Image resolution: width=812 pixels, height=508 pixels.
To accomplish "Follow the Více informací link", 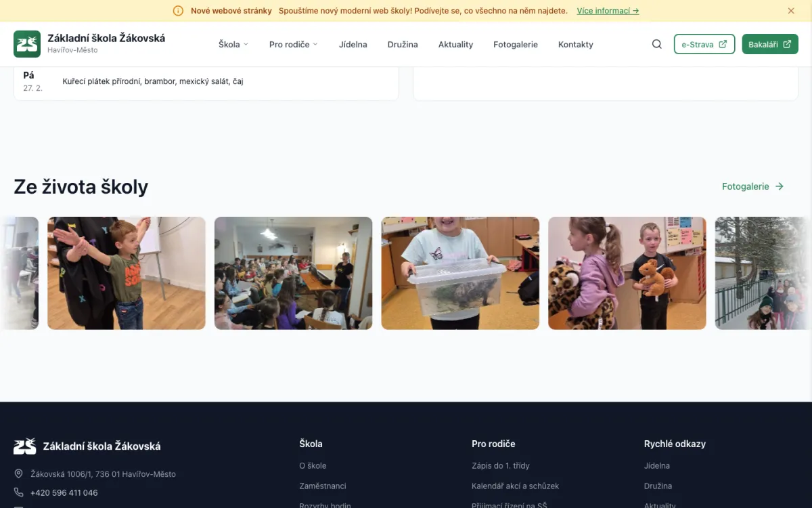I will [608, 11].
